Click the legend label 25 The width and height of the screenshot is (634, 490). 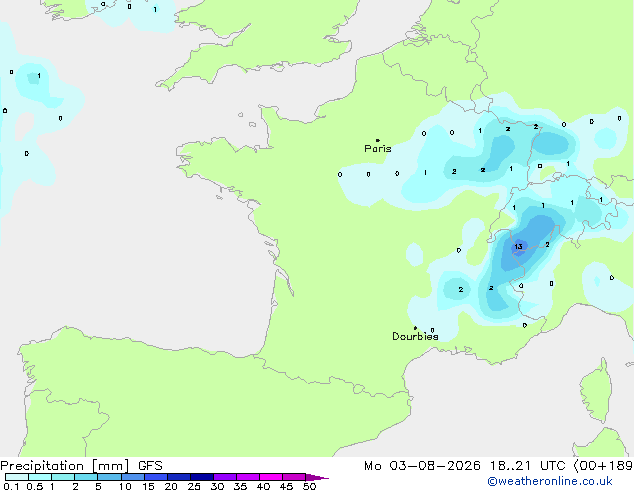click(x=194, y=486)
